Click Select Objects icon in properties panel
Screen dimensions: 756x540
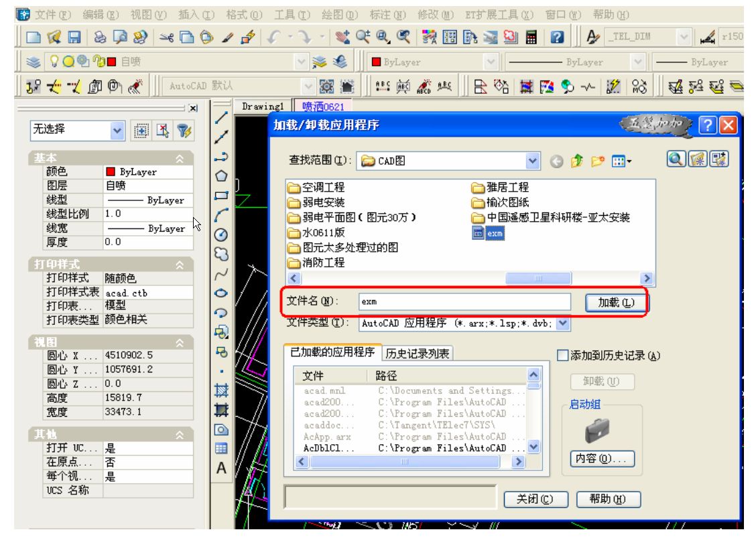click(x=163, y=131)
